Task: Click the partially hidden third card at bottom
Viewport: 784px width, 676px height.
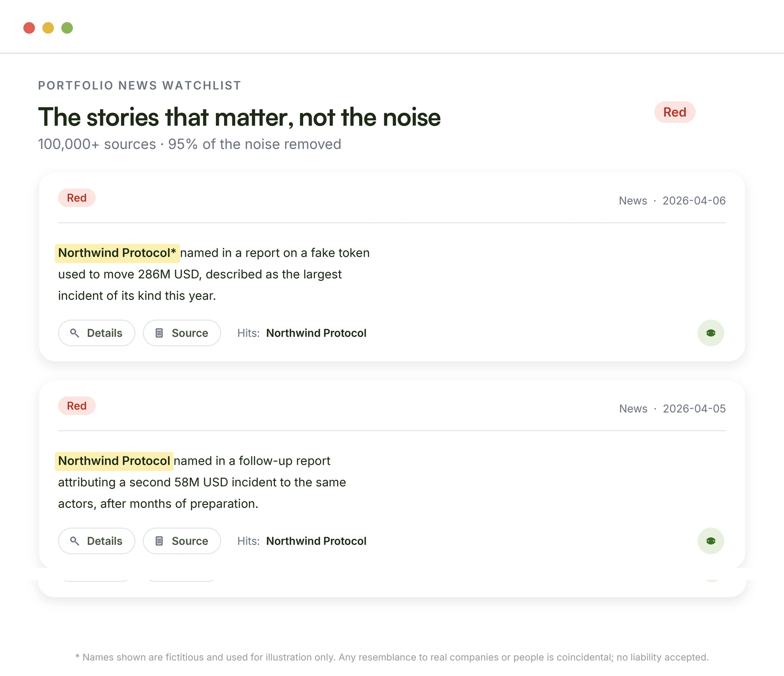Action: (x=392, y=587)
